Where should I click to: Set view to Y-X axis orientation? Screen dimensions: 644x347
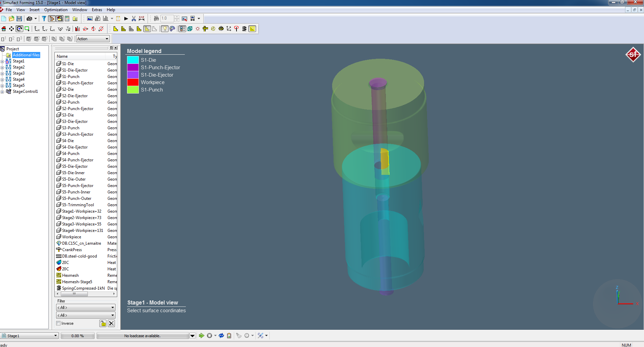[x=52, y=29]
